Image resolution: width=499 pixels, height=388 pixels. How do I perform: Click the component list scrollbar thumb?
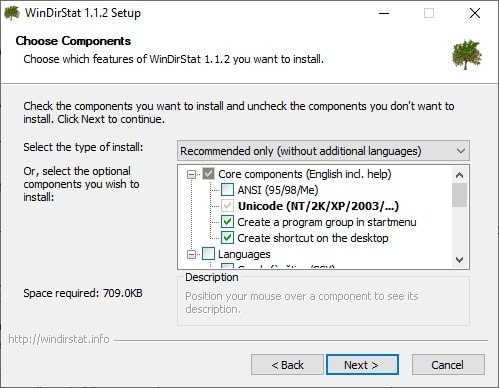click(459, 195)
